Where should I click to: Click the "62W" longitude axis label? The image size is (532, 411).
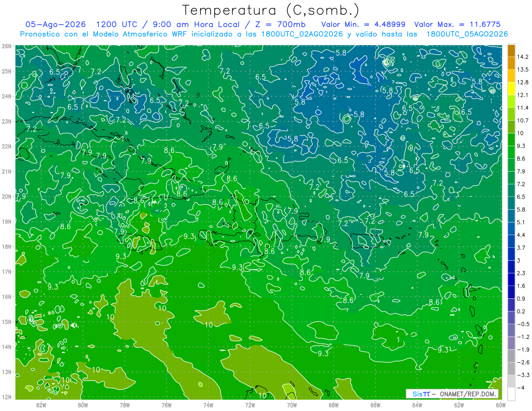[459, 405]
